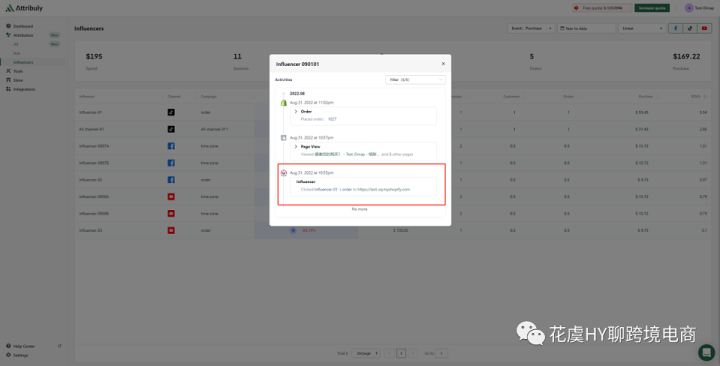Open the chat support widget
Screen dimensions: 720x366
pyautogui.click(x=706, y=352)
